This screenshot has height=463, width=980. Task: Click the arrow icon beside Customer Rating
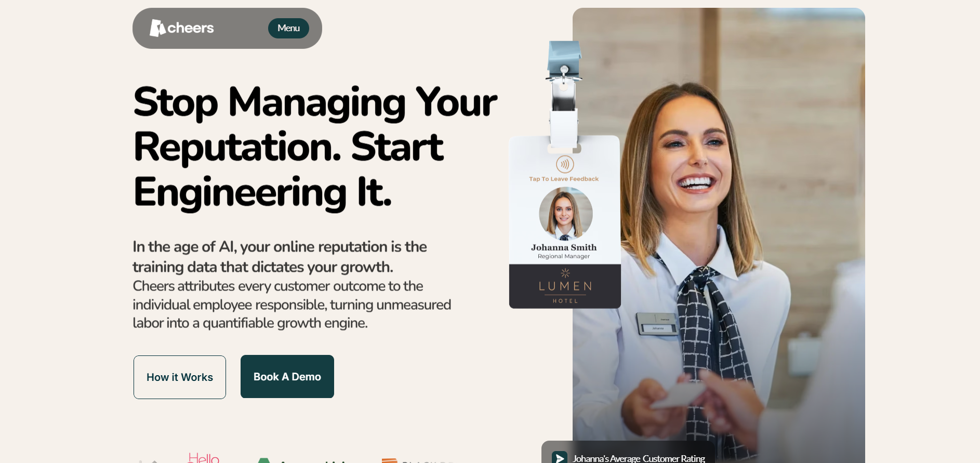coord(560,458)
